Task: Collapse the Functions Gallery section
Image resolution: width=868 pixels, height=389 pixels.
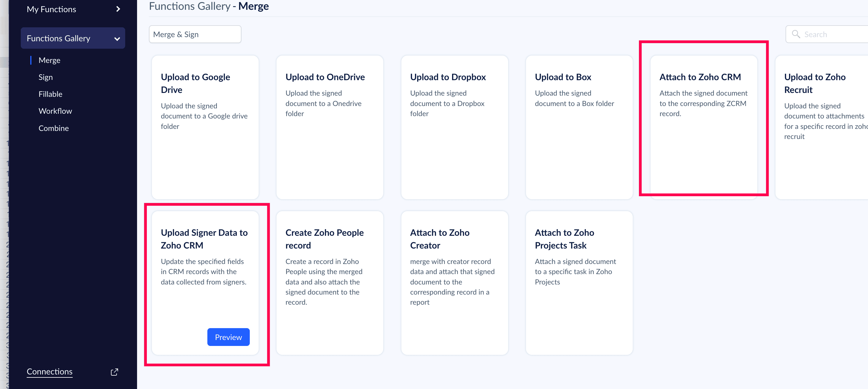Action: pyautogui.click(x=117, y=39)
